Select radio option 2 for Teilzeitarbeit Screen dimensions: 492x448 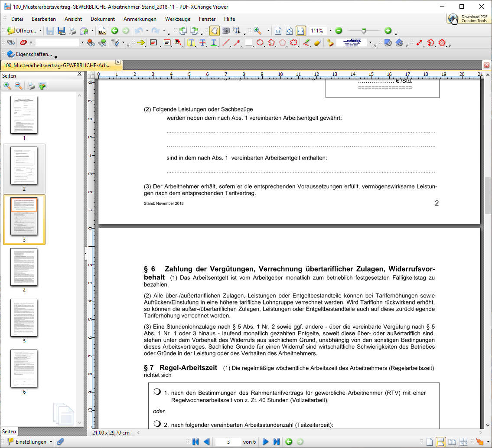pos(157,424)
